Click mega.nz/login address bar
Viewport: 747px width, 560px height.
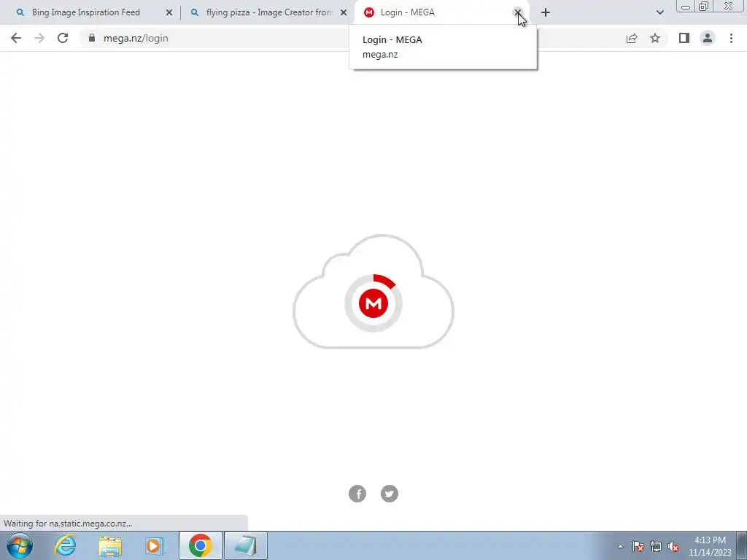pyautogui.click(x=352, y=38)
